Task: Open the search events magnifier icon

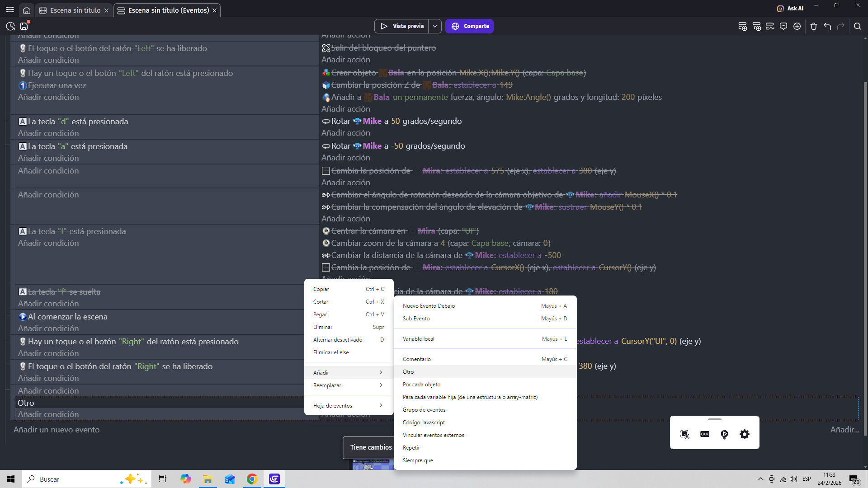Action: tap(857, 26)
